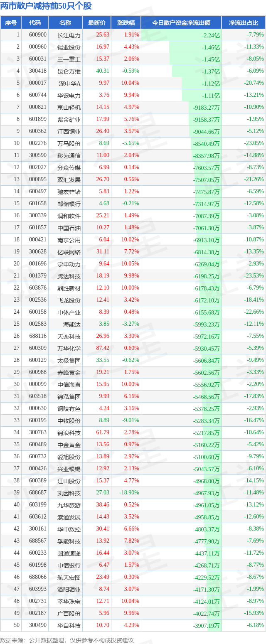Viewport: 266px width, 644px height.
Task: Select stock name 爱旭股份
Action: pos(69,457)
